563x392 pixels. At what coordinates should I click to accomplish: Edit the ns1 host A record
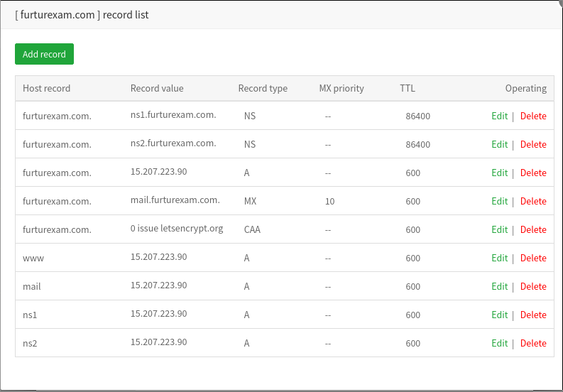tap(499, 315)
